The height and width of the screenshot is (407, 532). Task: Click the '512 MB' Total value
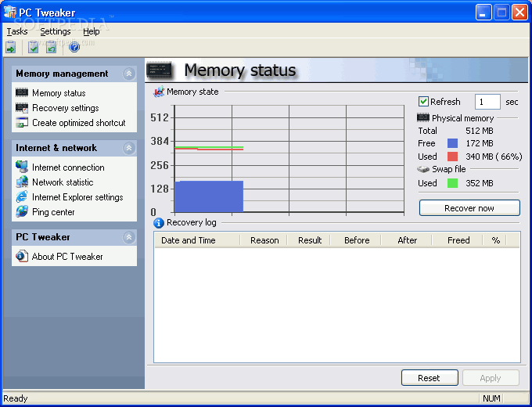480,131
